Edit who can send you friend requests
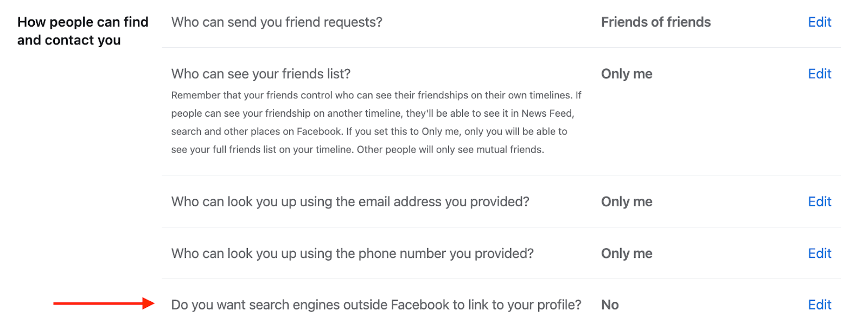 click(x=819, y=22)
